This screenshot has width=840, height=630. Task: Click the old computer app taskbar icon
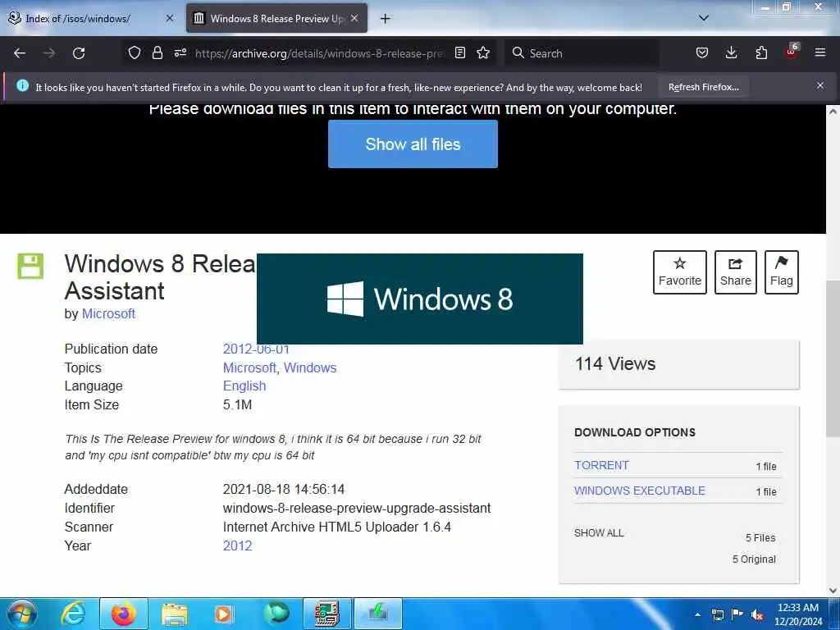pos(326,614)
